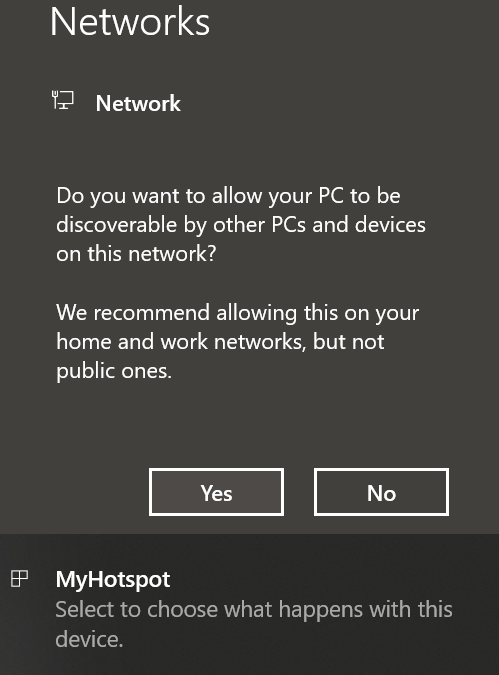Image resolution: width=499 pixels, height=675 pixels.
Task: Click the word "happens" in the notification description
Action: (x=320, y=610)
